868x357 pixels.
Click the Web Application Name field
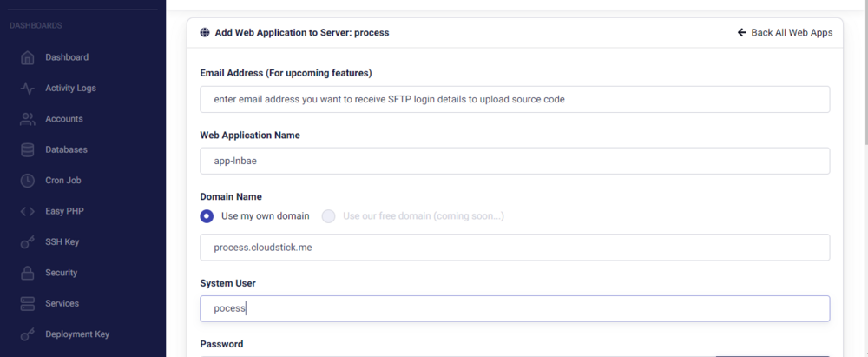[514, 161]
